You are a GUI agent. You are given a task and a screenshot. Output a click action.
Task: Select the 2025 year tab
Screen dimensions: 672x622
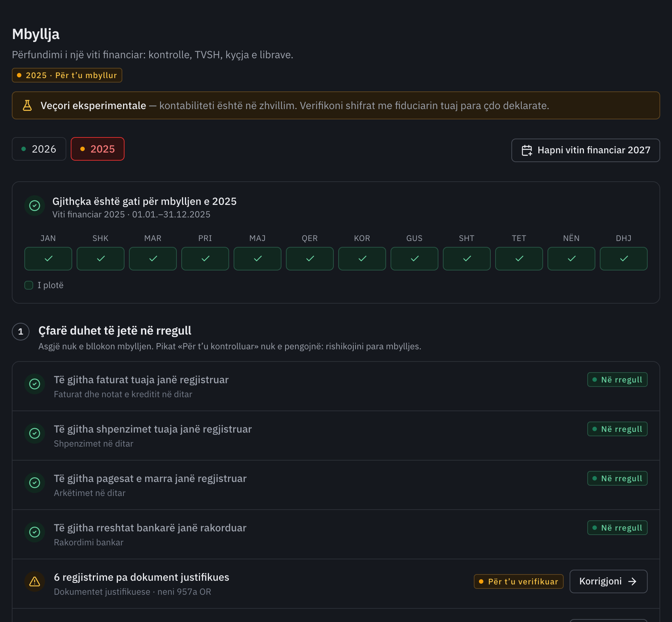[x=98, y=149]
